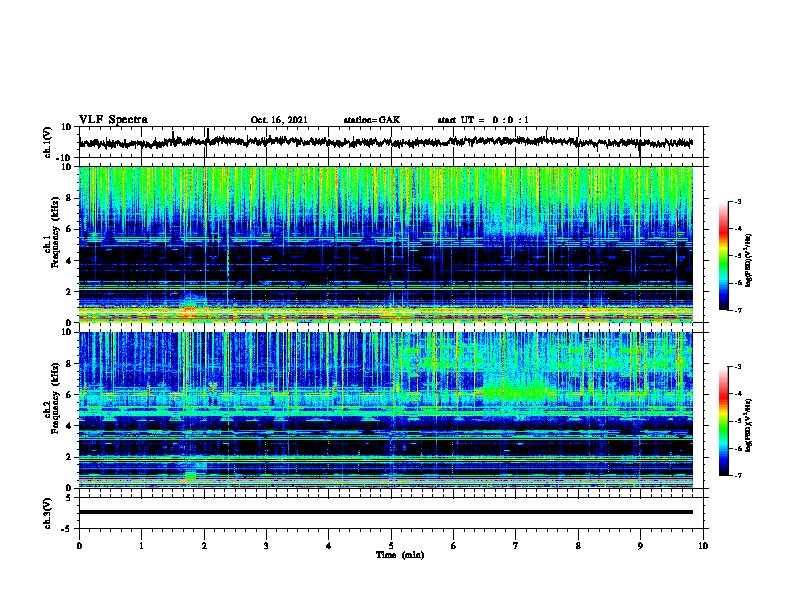The image size is (792, 612).
Task: Click time axis tick label "8"
Action: point(578,546)
